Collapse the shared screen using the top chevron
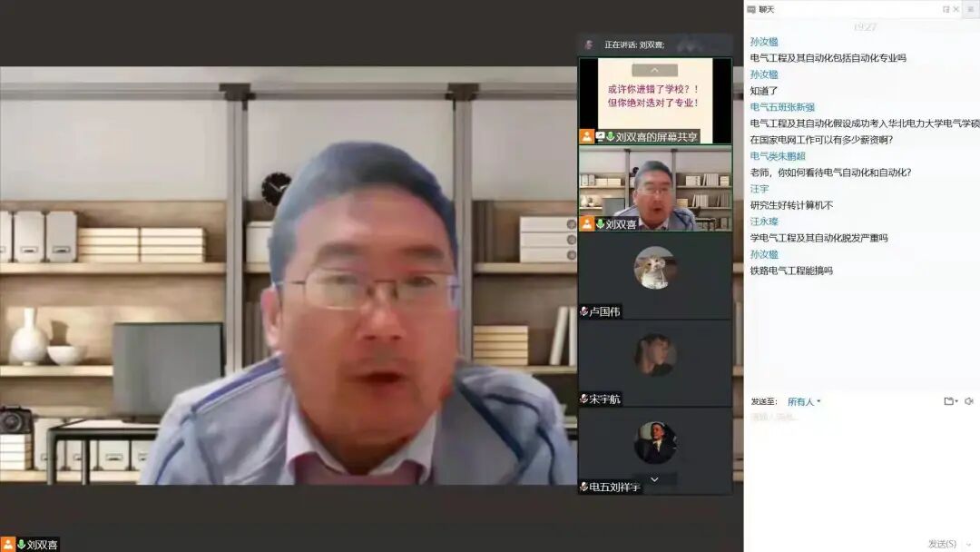Image resolution: width=980 pixels, height=552 pixels. [x=654, y=69]
